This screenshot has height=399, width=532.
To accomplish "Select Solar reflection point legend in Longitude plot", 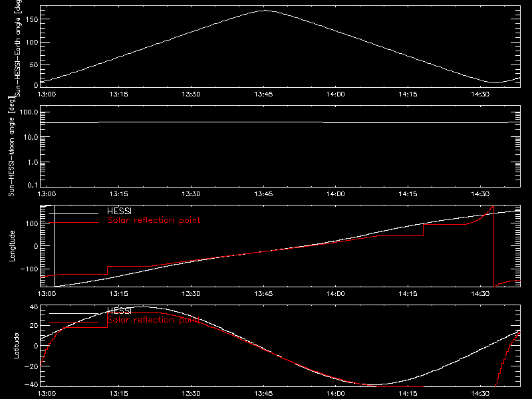I will point(154,220).
